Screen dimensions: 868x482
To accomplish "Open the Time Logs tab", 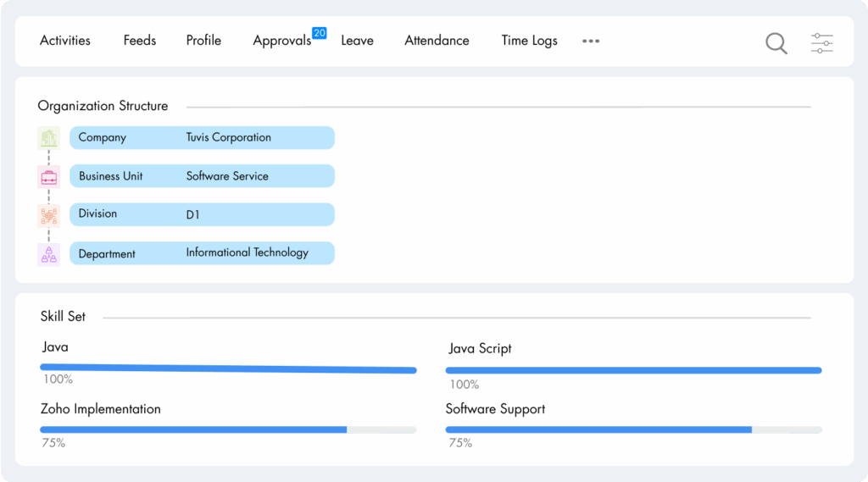I will tap(529, 41).
